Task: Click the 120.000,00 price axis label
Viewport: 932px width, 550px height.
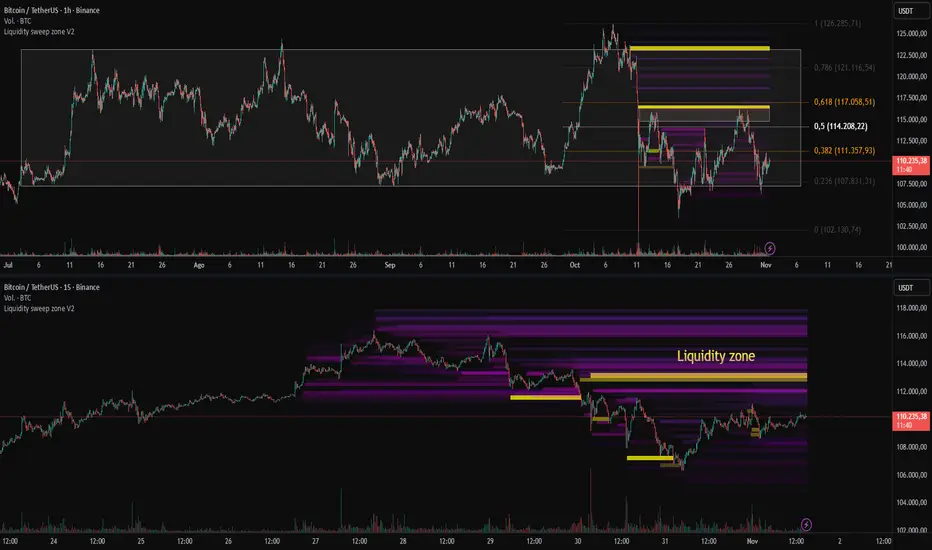Action: coord(912,77)
